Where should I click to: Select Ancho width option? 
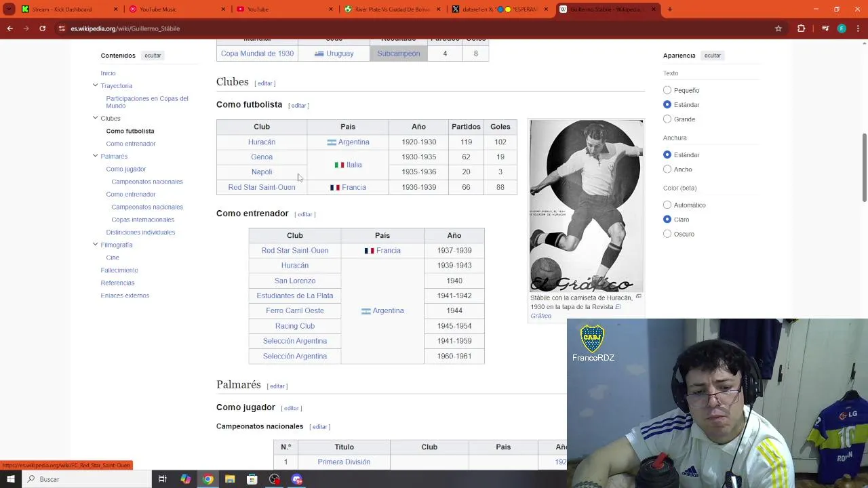pyautogui.click(x=667, y=169)
